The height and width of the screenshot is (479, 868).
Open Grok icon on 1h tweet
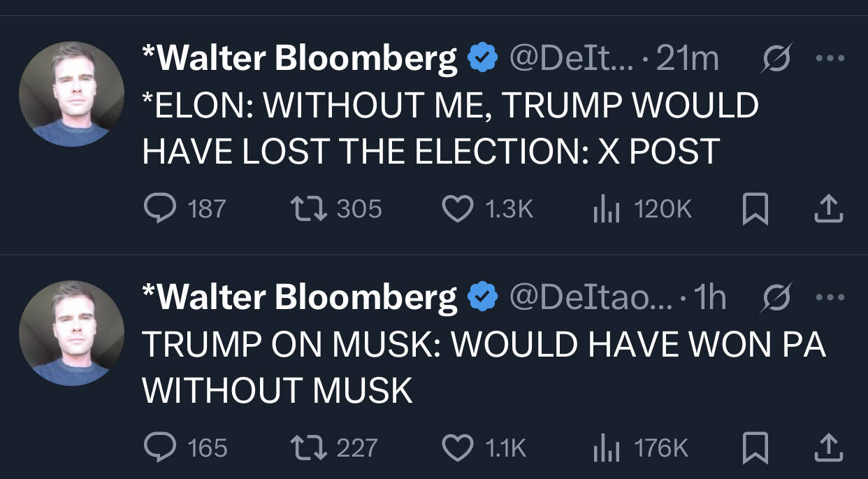(x=776, y=297)
